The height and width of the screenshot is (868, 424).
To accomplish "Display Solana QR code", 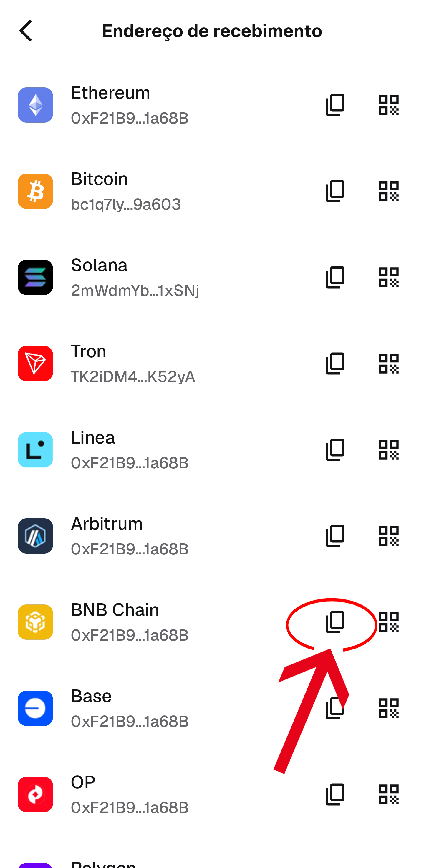I will pyautogui.click(x=388, y=277).
